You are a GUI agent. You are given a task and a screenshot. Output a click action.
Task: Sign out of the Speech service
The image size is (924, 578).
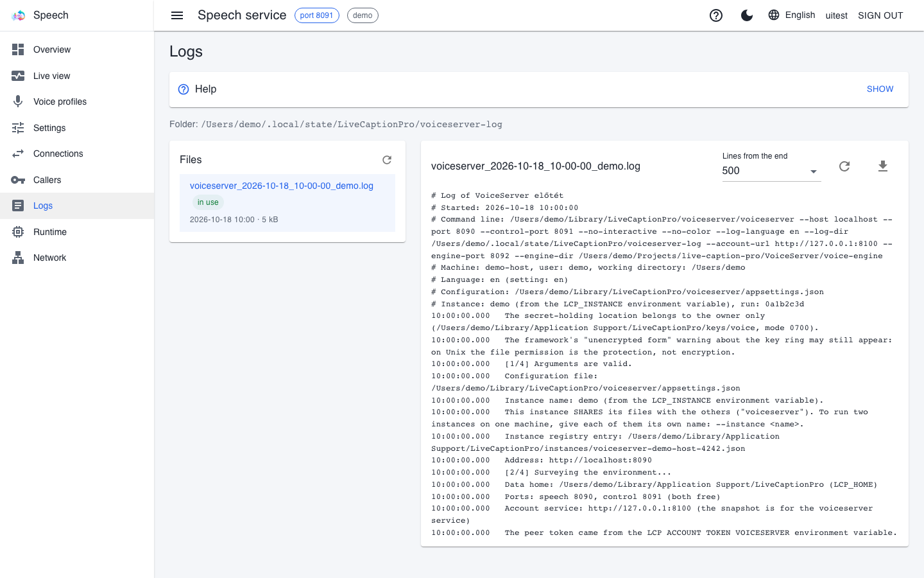point(880,15)
